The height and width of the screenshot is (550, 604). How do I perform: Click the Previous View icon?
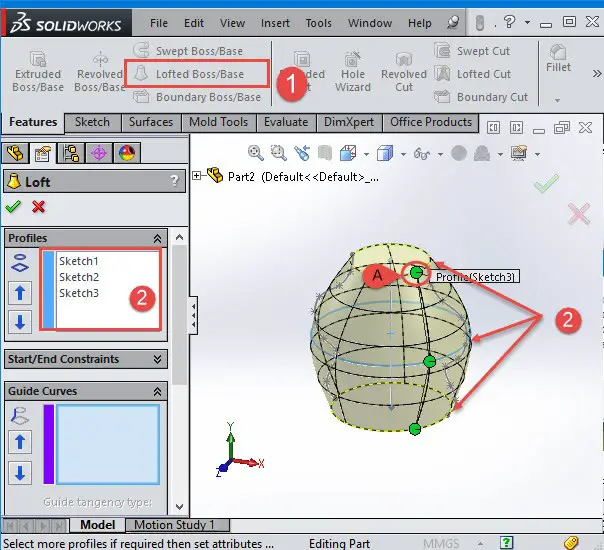point(302,153)
